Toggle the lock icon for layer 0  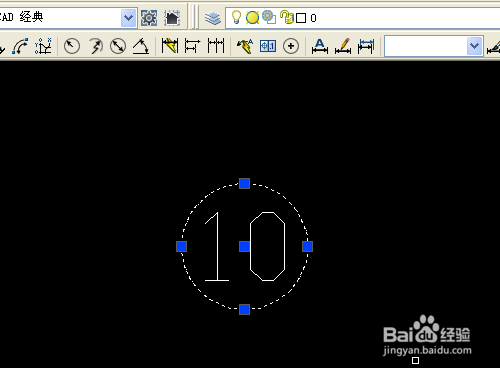286,17
